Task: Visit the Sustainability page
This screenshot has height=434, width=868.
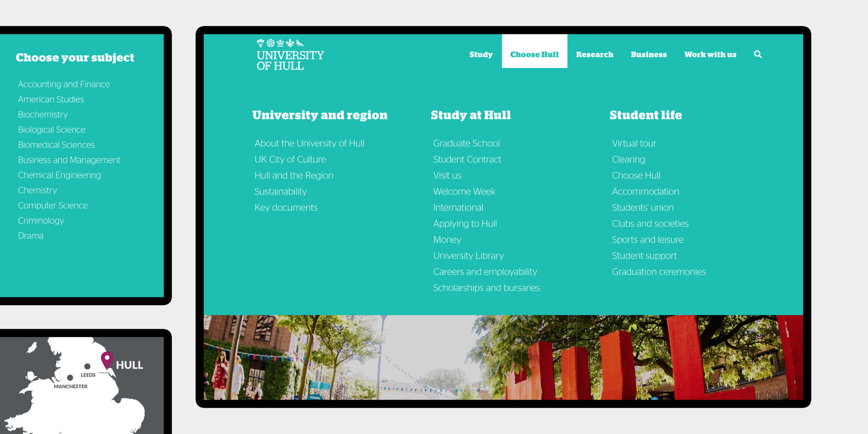Action: [280, 192]
